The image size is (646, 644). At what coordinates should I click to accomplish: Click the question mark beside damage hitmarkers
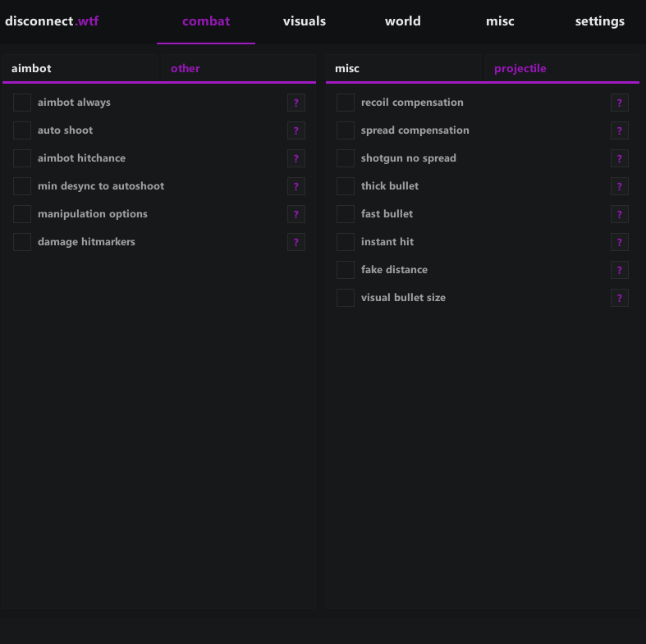click(296, 242)
